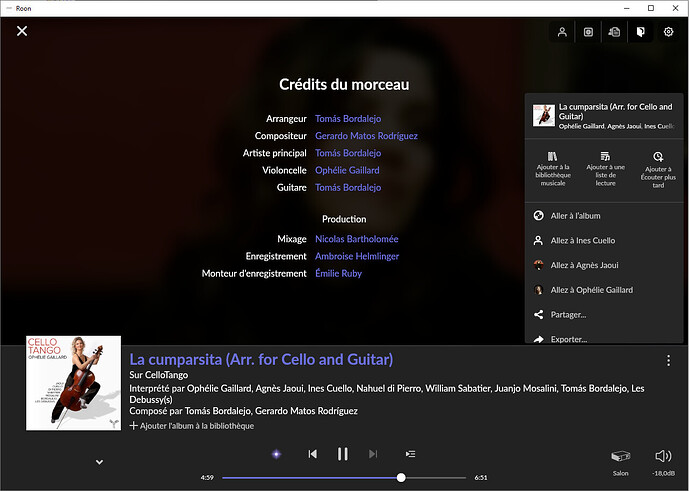Open performer Juanjo Mosalini link
The width and height of the screenshot is (689, 491).
526,388
